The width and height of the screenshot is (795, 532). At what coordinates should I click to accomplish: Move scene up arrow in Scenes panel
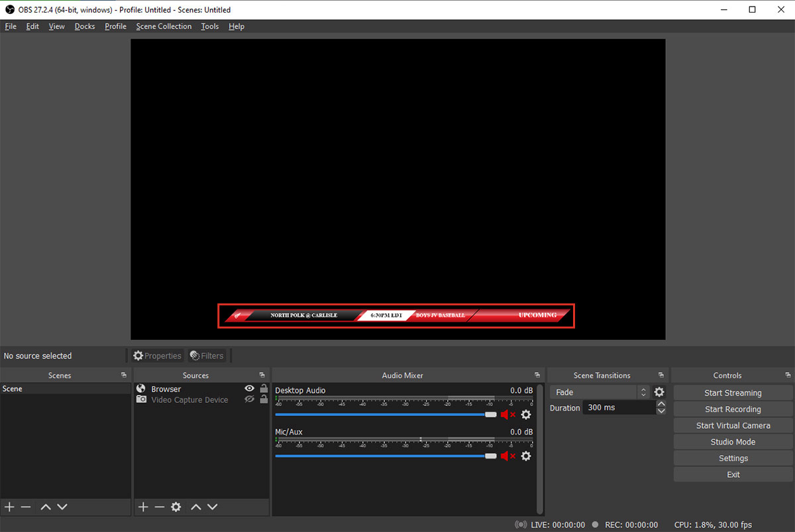pyautogui.click(x=46, y=507)
